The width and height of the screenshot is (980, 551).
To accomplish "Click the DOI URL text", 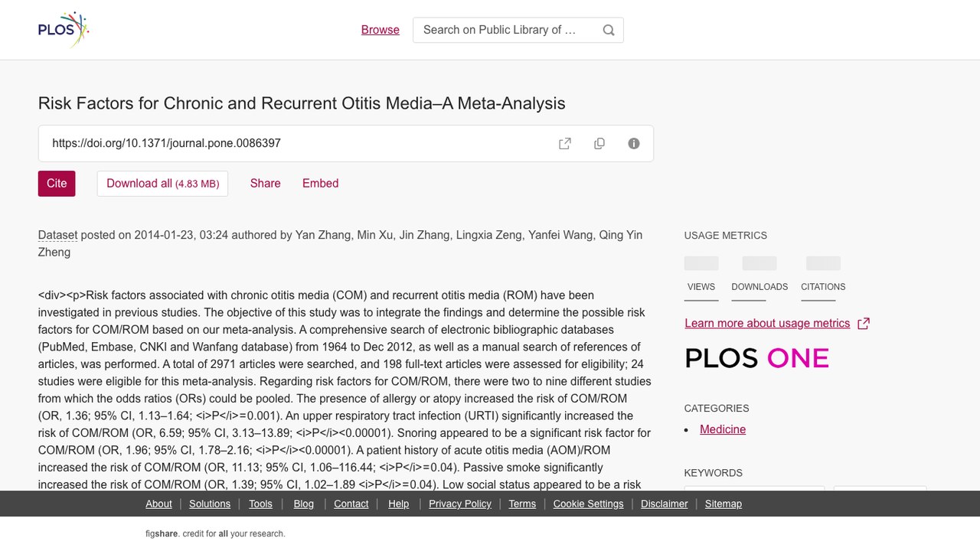I will tap(166, 143).
